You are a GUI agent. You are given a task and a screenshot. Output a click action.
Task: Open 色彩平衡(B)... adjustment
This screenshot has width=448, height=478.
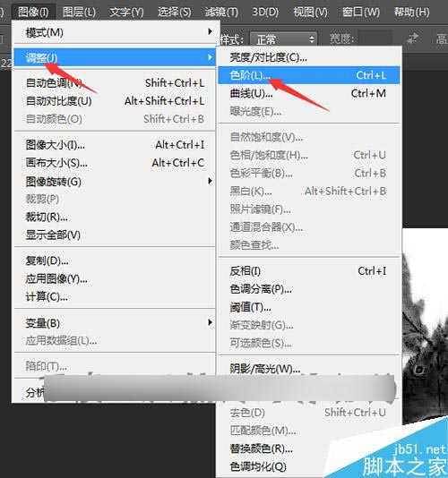[309, 174]
